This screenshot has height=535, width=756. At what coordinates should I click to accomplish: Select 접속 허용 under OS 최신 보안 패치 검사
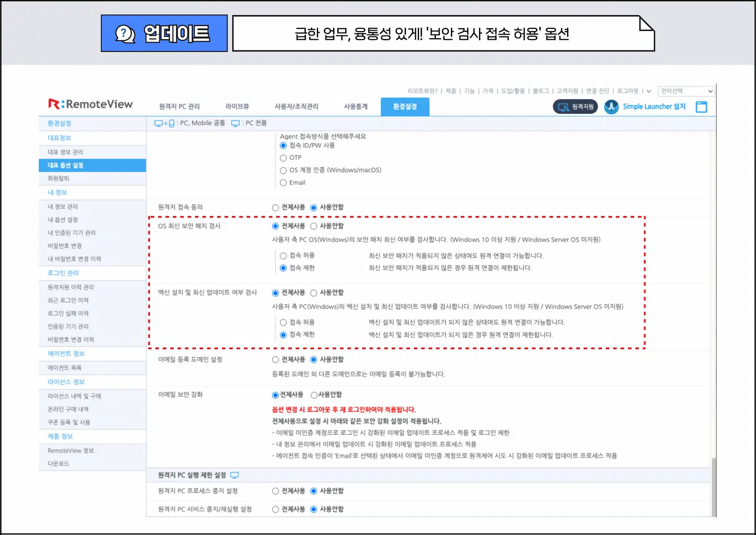coord(283,256)
